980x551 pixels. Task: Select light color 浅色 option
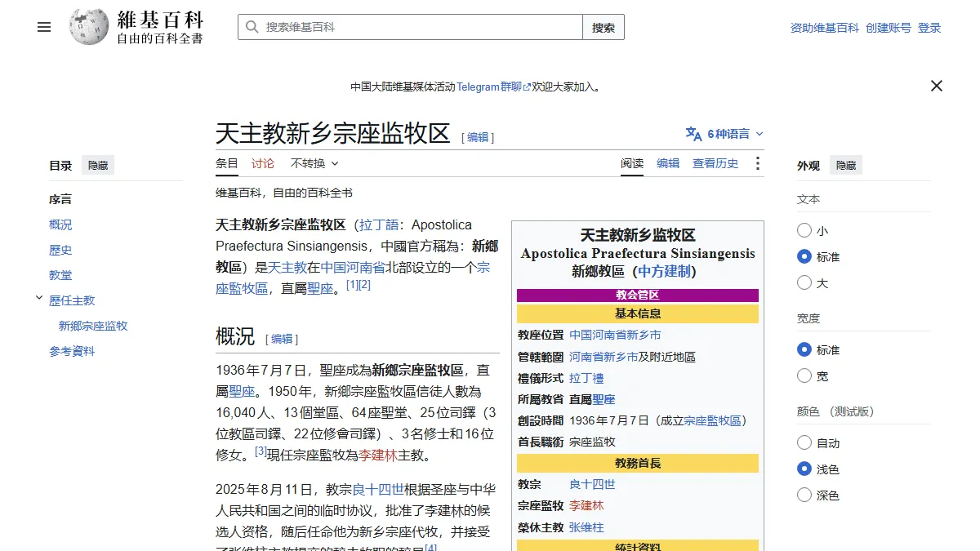pos(804,469)
